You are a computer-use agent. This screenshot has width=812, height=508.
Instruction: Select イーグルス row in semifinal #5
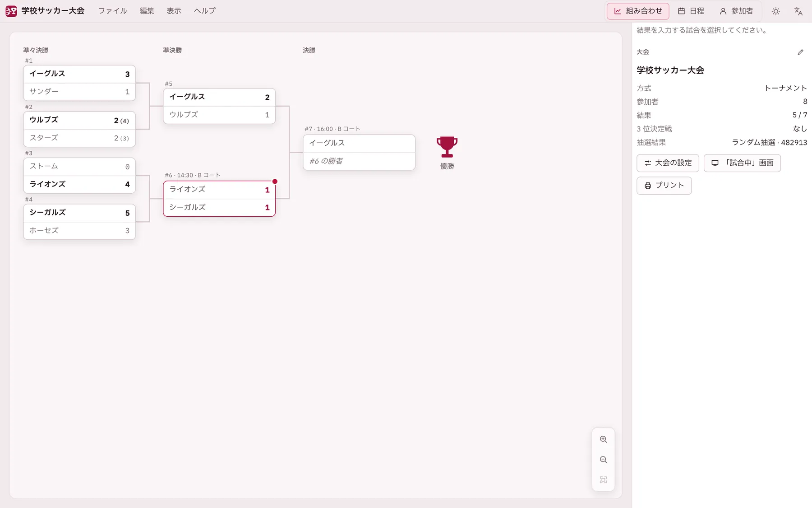(219, 98)
